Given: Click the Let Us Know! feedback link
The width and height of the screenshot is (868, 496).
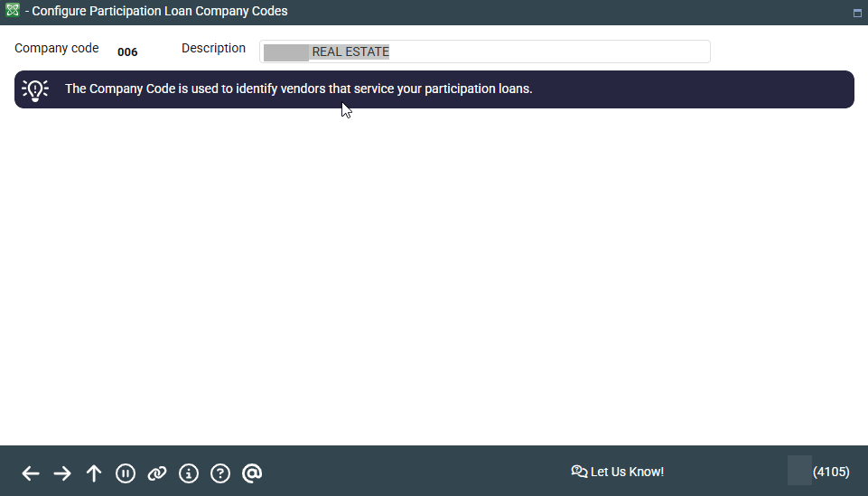Looking at the screenshot, I should (627, 472).
